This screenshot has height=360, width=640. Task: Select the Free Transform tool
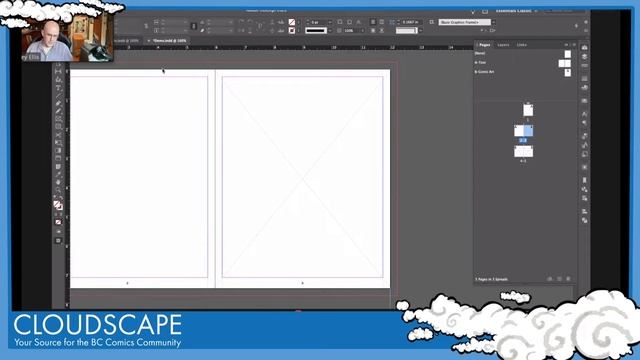58,143
